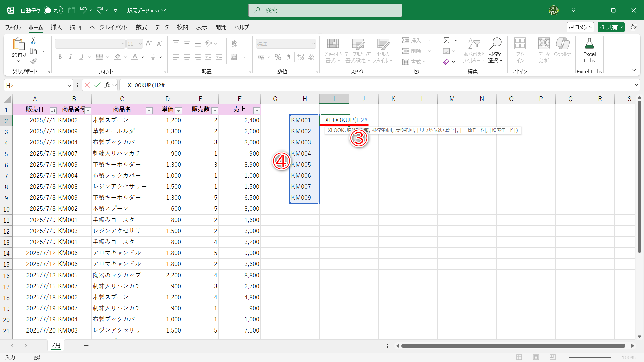Toggle italic formatting on selected cell

coord(70,57)
